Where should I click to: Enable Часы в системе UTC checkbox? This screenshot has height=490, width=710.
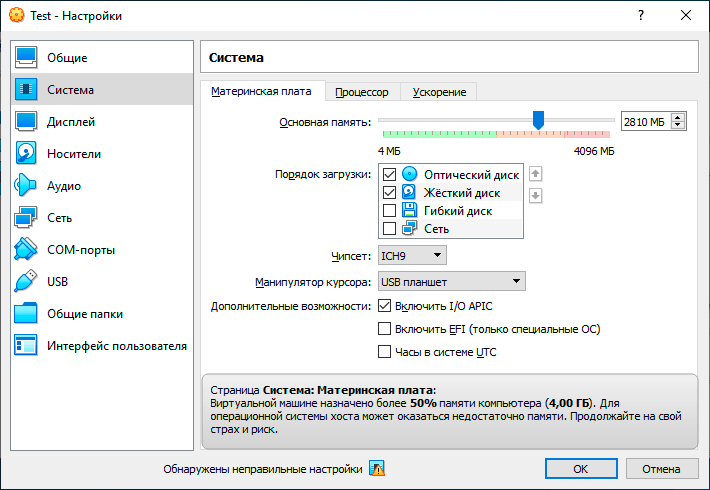(384, 351)
